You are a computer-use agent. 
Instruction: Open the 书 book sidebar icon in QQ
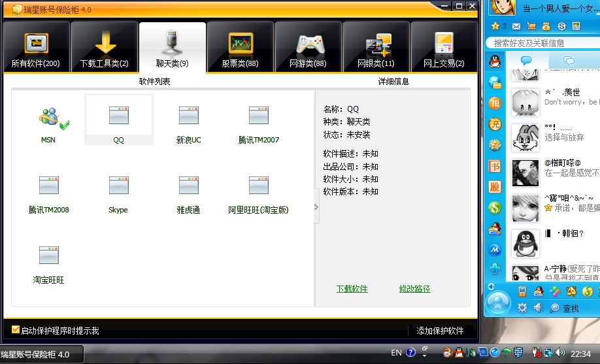[x=495, y=167]
